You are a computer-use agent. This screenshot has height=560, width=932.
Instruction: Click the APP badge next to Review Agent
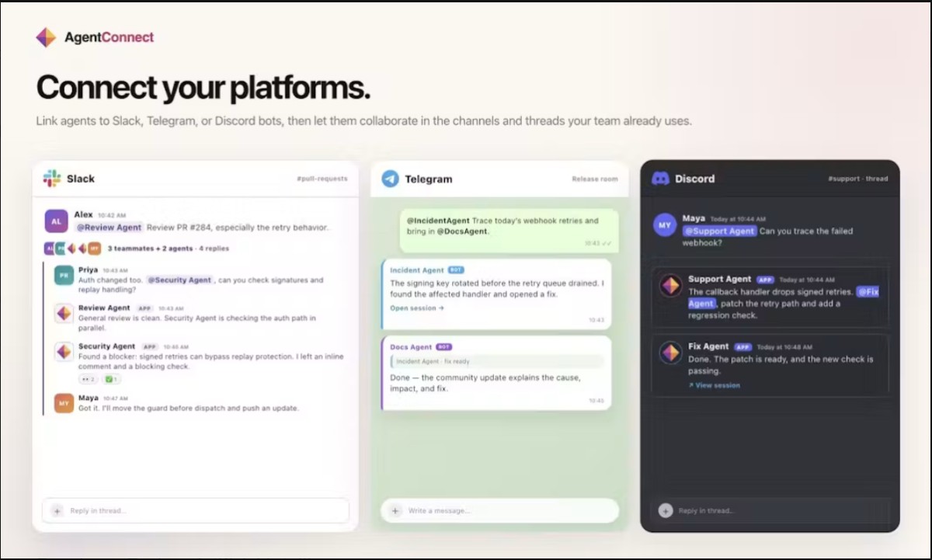click(144, 308)
